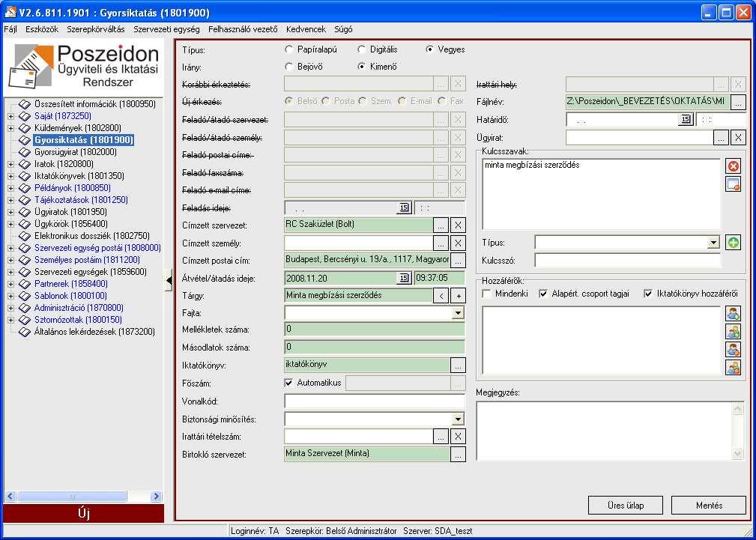
Task: Open the Fájl menu
Action: [10, 29]
